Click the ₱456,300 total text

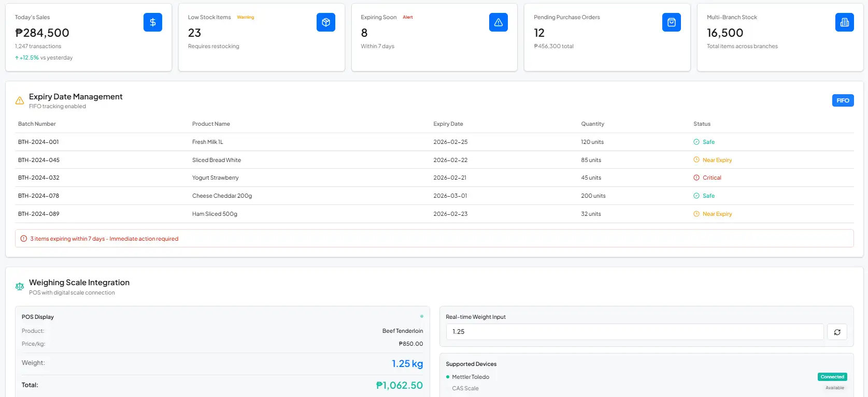(x=553, y=46)
